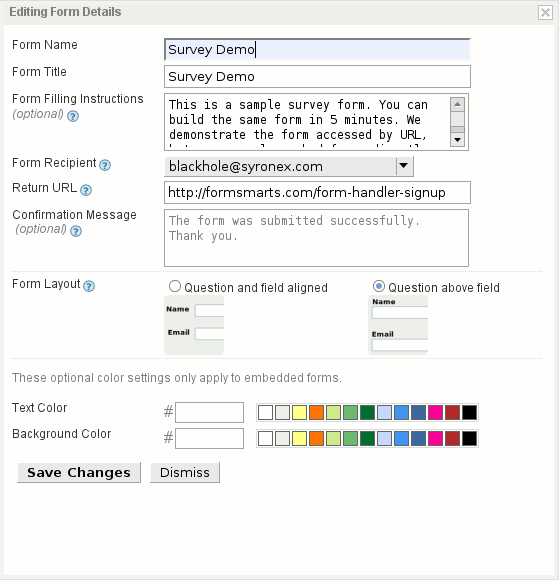
Task: Pick pale blue swatch for Text Color
Action: pyautogui.click(x=384, y=412)
